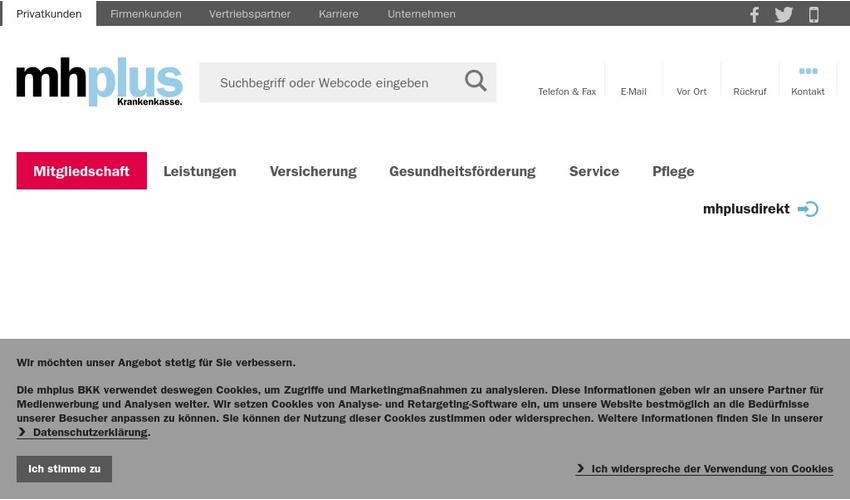
Task: Open the Vertriebspartner tab
Action: (x=250, y=14)
